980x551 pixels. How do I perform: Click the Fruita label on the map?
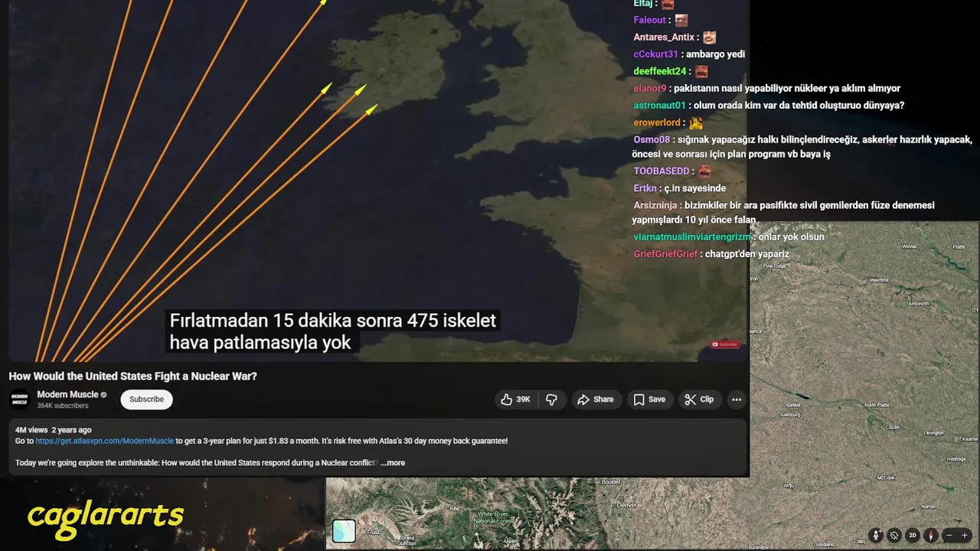pos(374,532)
